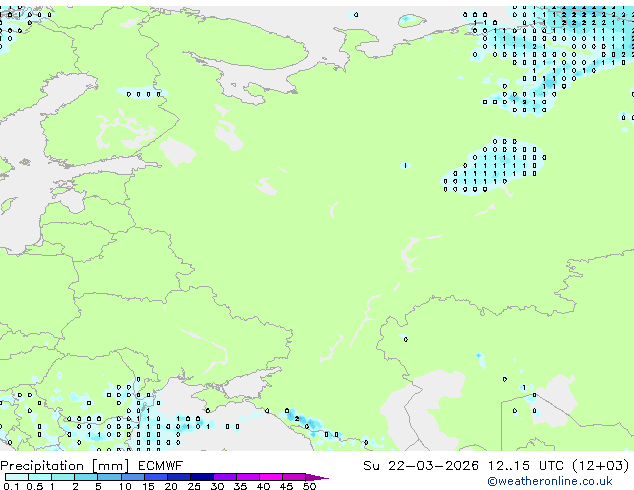Click the "12..15 UTC" time range text
Image resolution: width=634 pixels, height=490 pixels.
pyautogui.click(x=526, y=466)
